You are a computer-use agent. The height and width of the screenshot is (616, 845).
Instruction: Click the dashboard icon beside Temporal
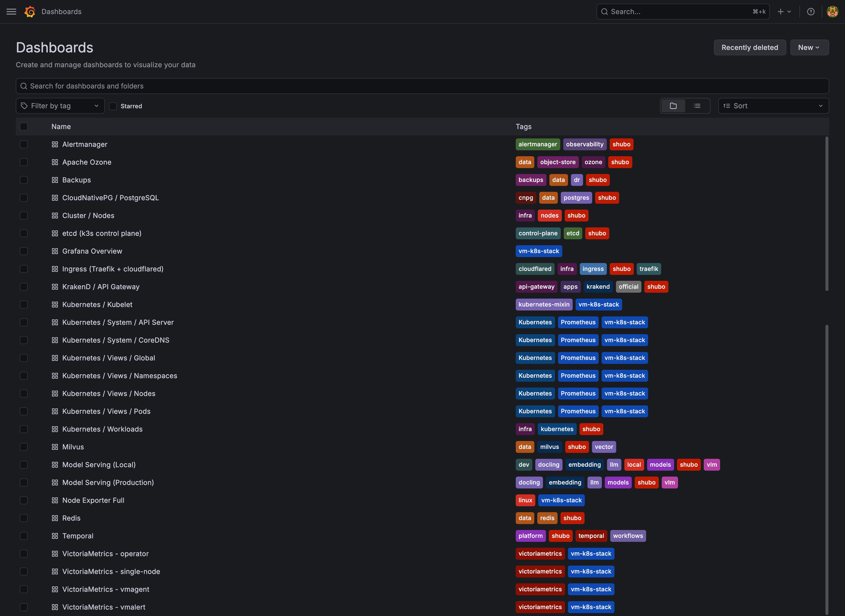(x=55, y=536)
